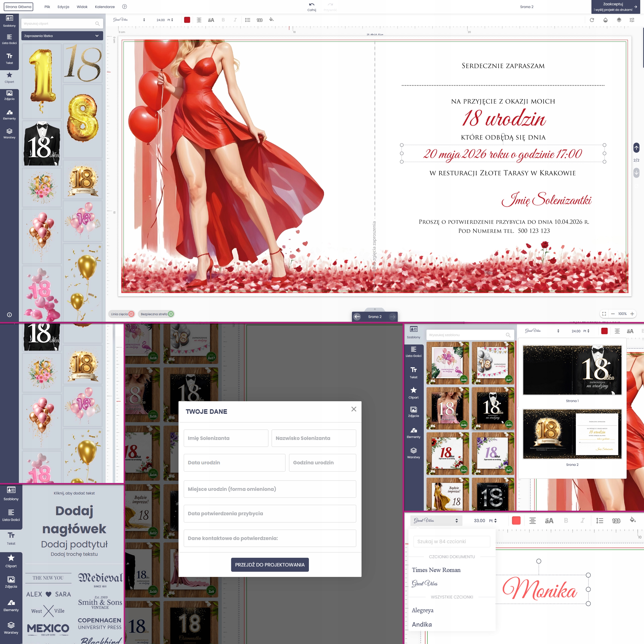Image resolution: width=644 pixels, height=644 pixels.
Task: Enter fullscreen view using the expand icon
Action: tap(604, 314)
